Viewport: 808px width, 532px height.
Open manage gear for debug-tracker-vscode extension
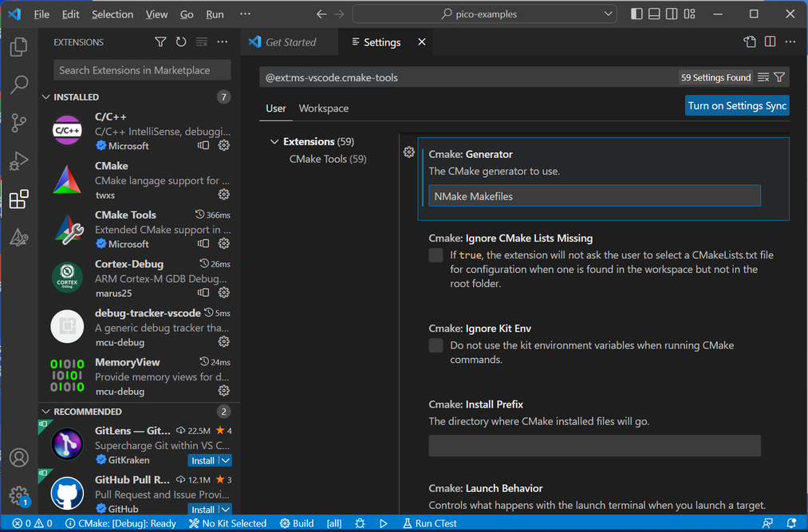223,341
